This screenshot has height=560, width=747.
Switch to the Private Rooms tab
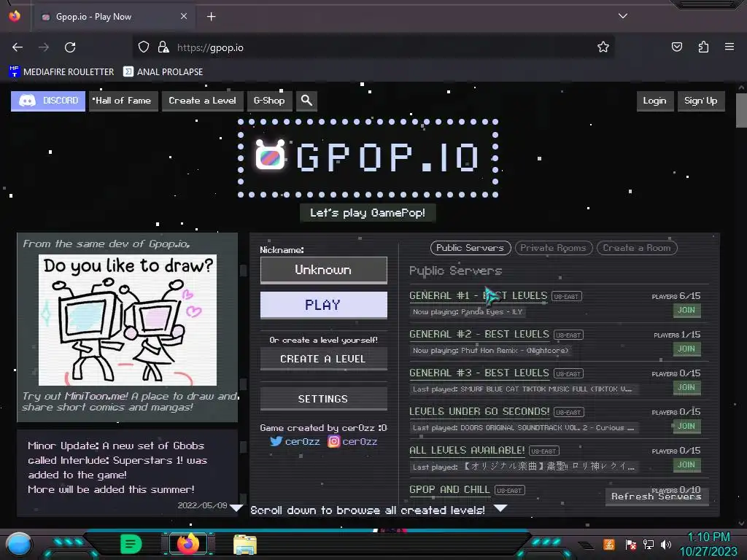[554, 248]
